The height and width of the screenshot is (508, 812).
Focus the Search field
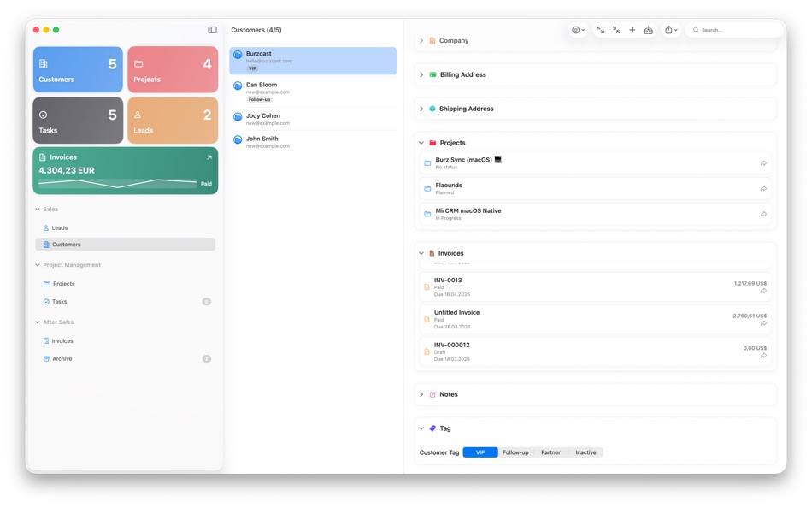click(x=734, y=30)
